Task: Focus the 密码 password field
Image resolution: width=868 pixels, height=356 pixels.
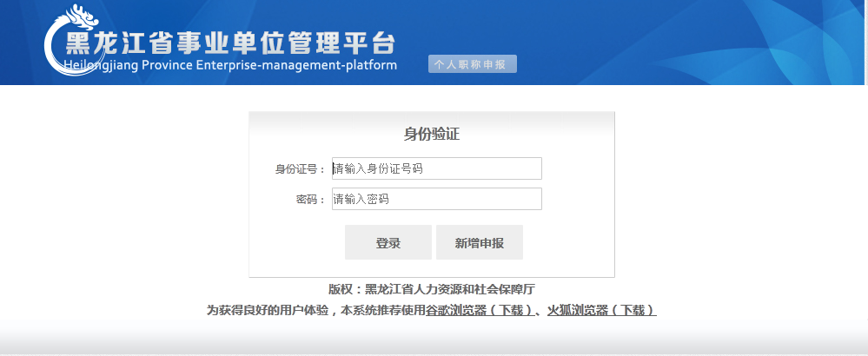Action: [x=437, y=199]
